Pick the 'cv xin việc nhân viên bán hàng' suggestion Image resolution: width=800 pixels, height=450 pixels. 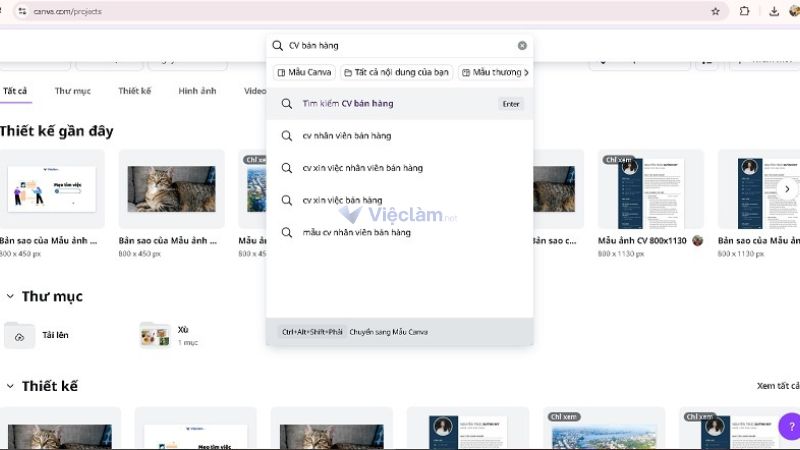pyautogui.click(x=399, y=168)
